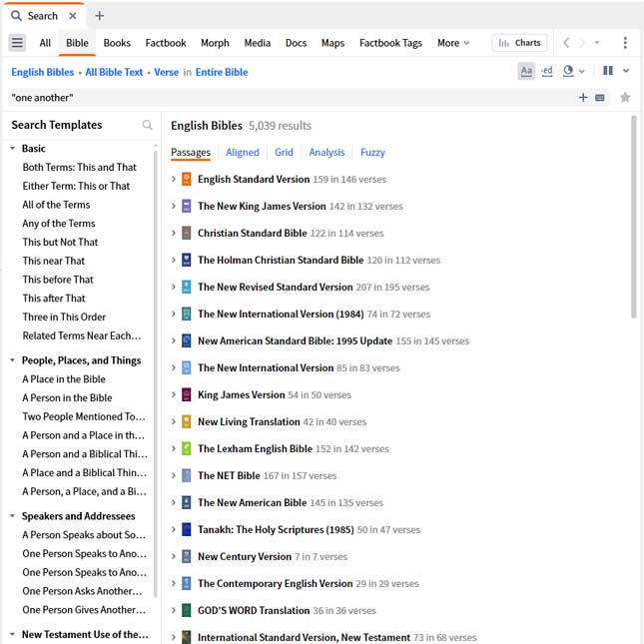The image size is (644, 644).
Task: Choose template A Person in the Bible
Action: pyautogui.click(x=67, y=397)
